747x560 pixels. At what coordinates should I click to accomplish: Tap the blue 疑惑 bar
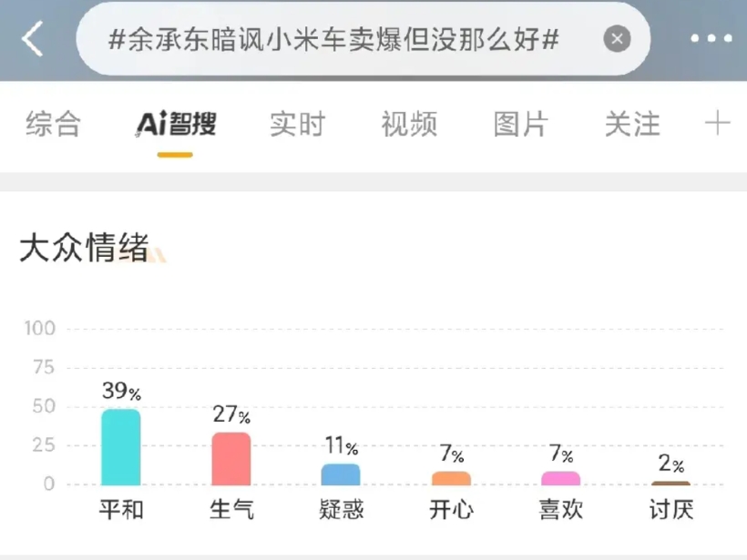point(341,474)
